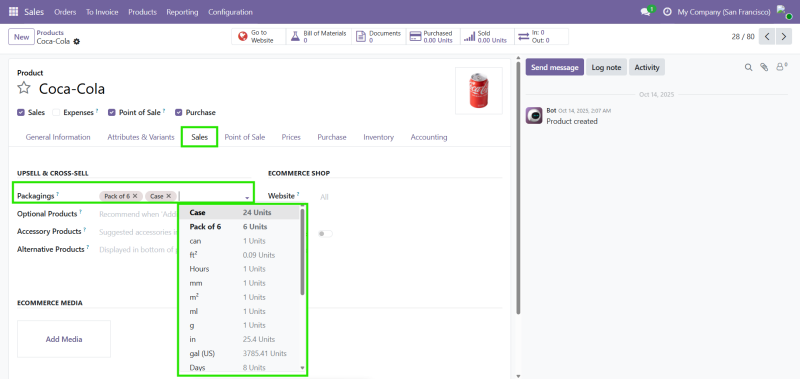Click the Coca-Cola product image
This screenshot has height=379, width=800.
pyautogui.click(x=479, y=91)
